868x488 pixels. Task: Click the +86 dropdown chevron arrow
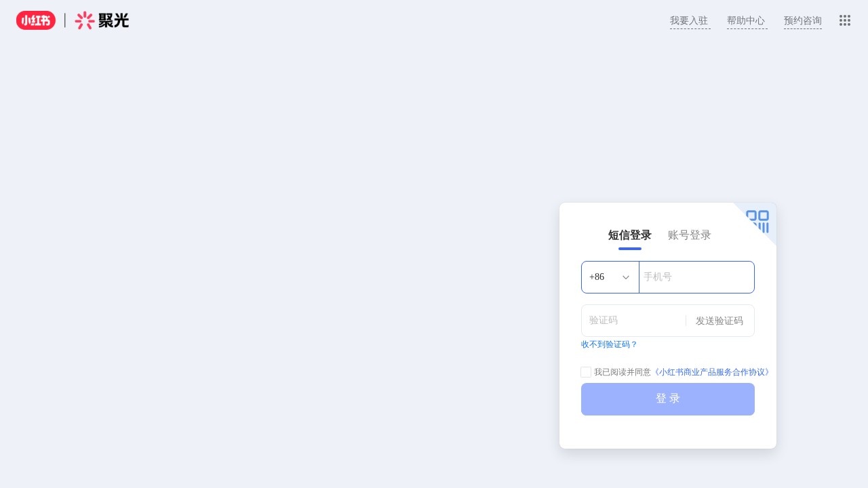(626, 277)
